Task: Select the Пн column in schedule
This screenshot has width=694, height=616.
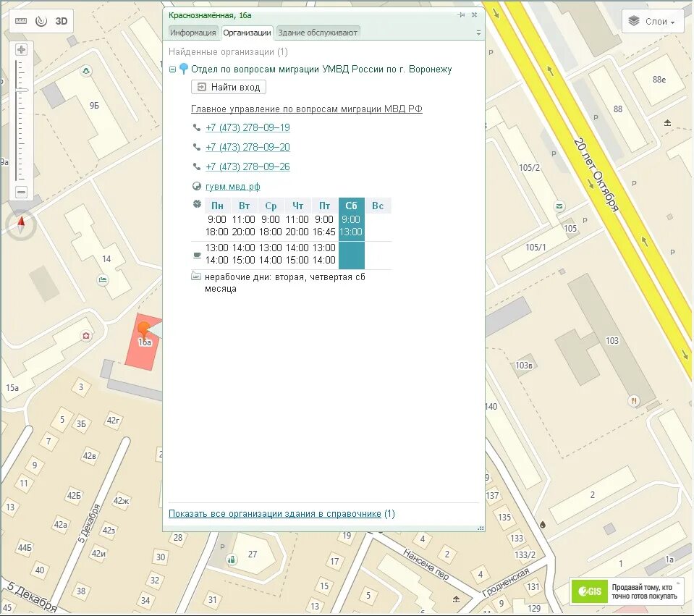Action: 217,206
